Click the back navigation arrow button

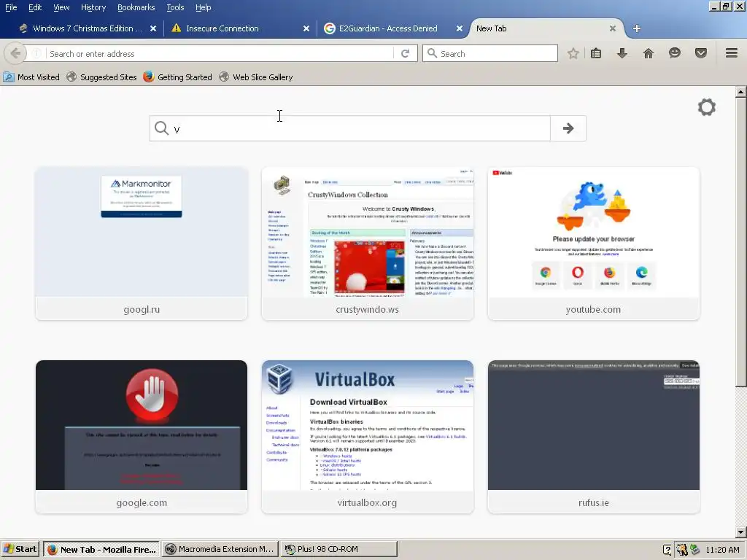click(x=15, y=53)
